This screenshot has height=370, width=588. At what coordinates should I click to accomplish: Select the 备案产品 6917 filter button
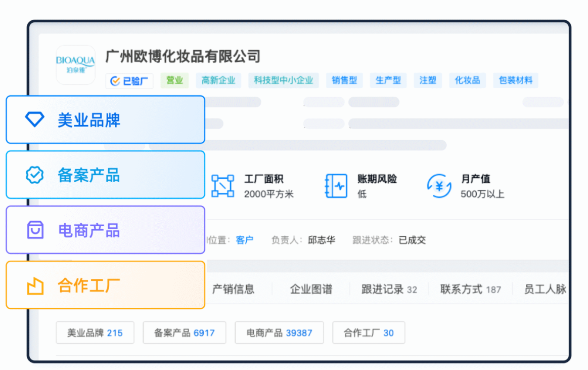coord(184,333)
